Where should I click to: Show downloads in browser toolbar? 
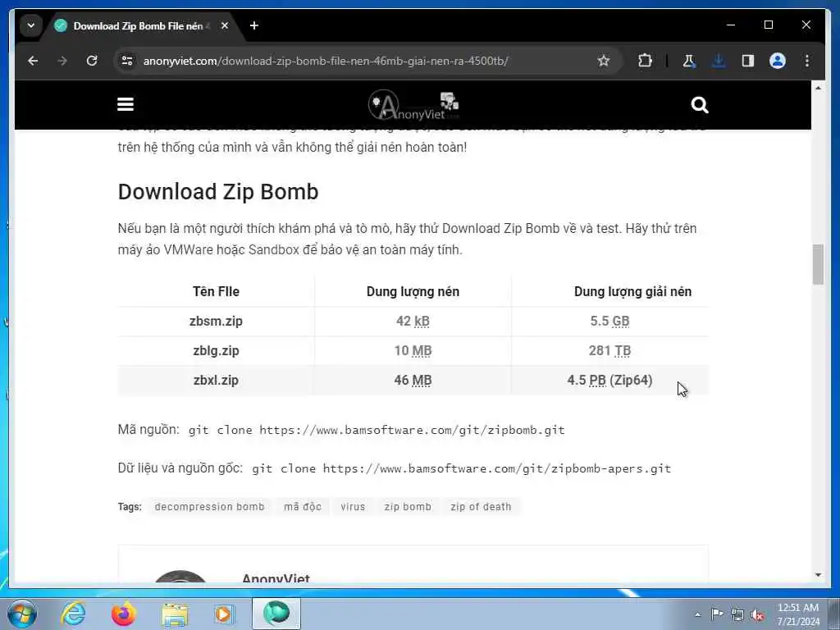point(719,61)
